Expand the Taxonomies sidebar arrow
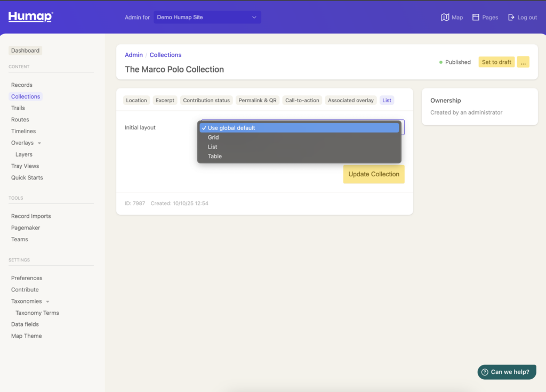This screenshot has width=546, height=392. click(47, 301)
